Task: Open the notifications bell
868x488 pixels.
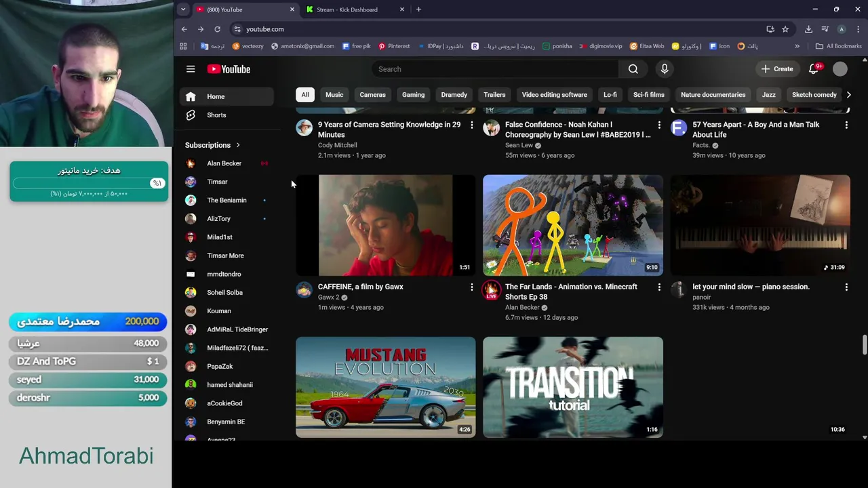Action: point(814,69)
